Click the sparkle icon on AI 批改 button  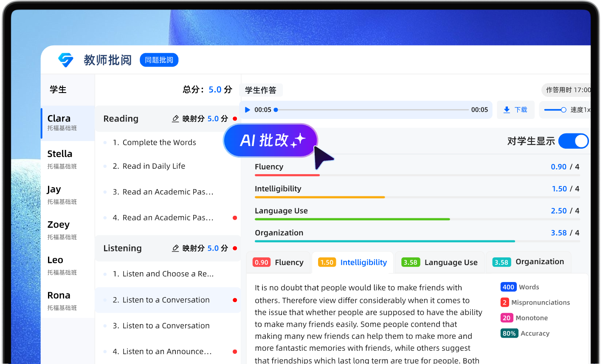298,140
